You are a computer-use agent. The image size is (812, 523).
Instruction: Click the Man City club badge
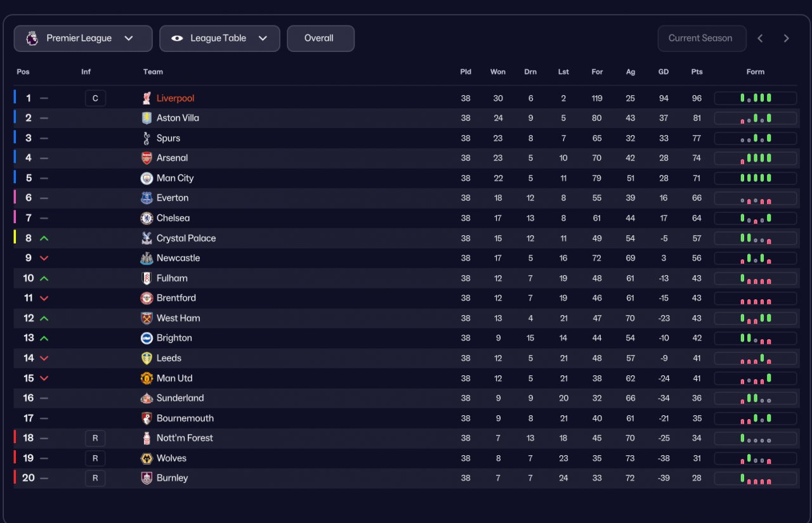click(147, 178)
